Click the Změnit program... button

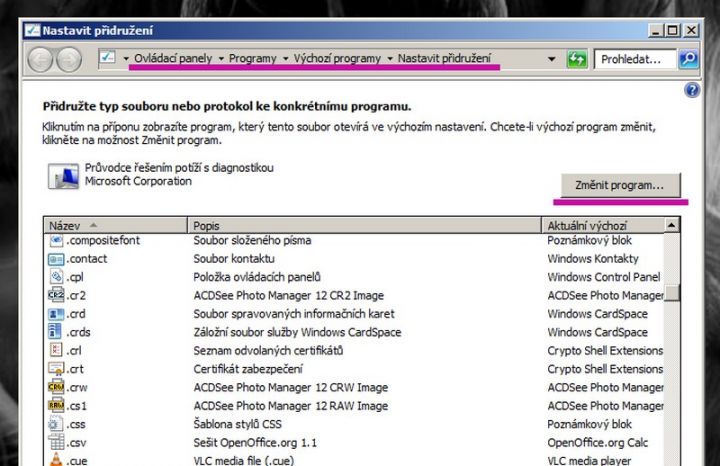(x=620, y=185)
